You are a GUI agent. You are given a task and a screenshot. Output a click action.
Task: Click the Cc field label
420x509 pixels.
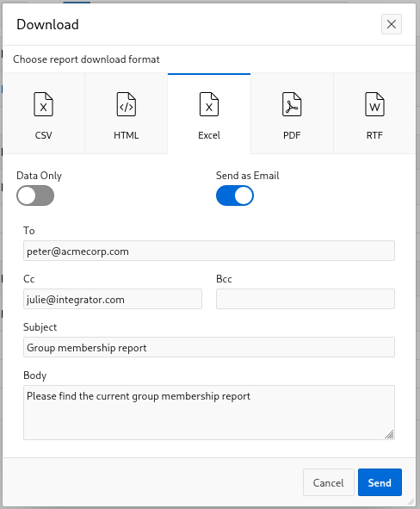(29, 279)
